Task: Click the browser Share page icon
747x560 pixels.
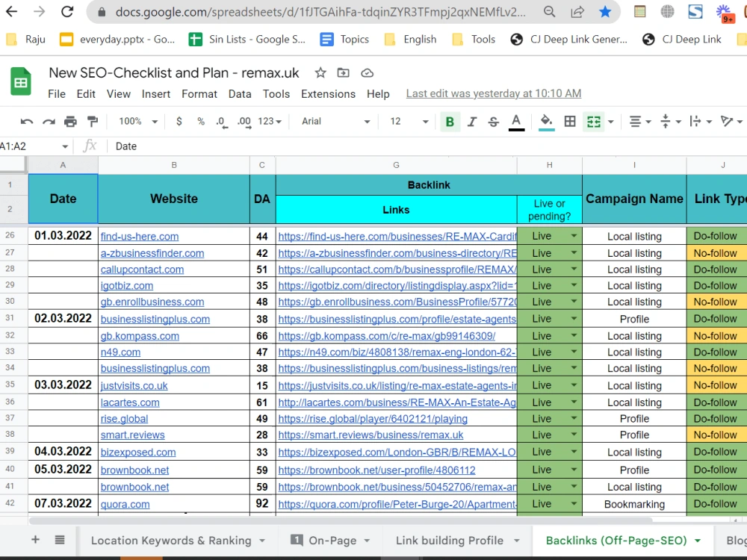Action: tap(577, 11)
